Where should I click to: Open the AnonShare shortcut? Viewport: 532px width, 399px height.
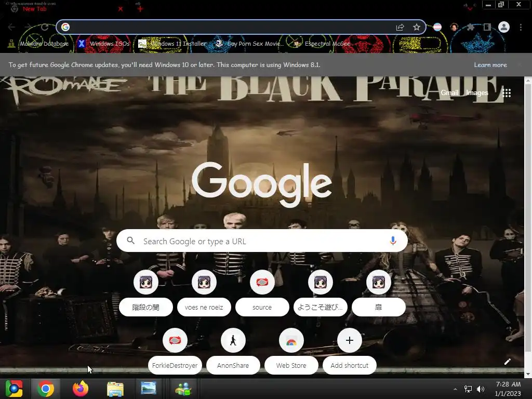pos(233,352)
